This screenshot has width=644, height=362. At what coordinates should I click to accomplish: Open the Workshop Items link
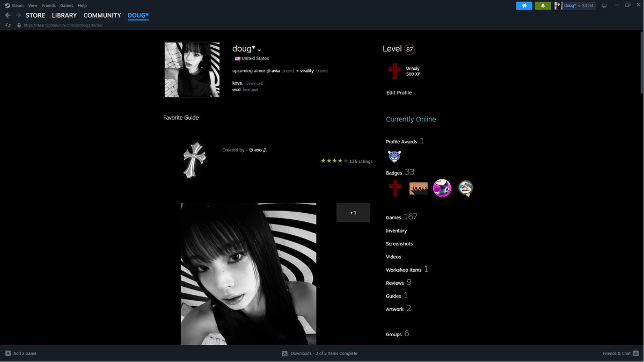click(404, 270)
